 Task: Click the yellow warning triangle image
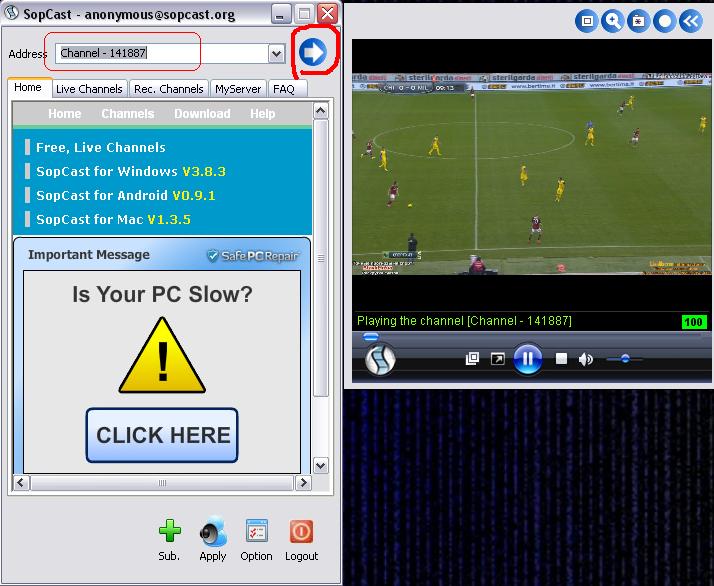click(162, 355)
